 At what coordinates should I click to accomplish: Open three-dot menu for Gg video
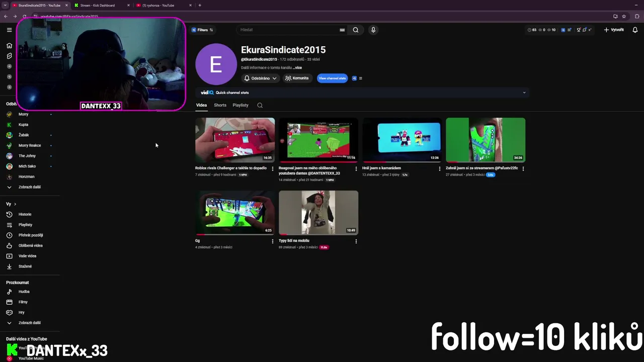pos(273,241)
